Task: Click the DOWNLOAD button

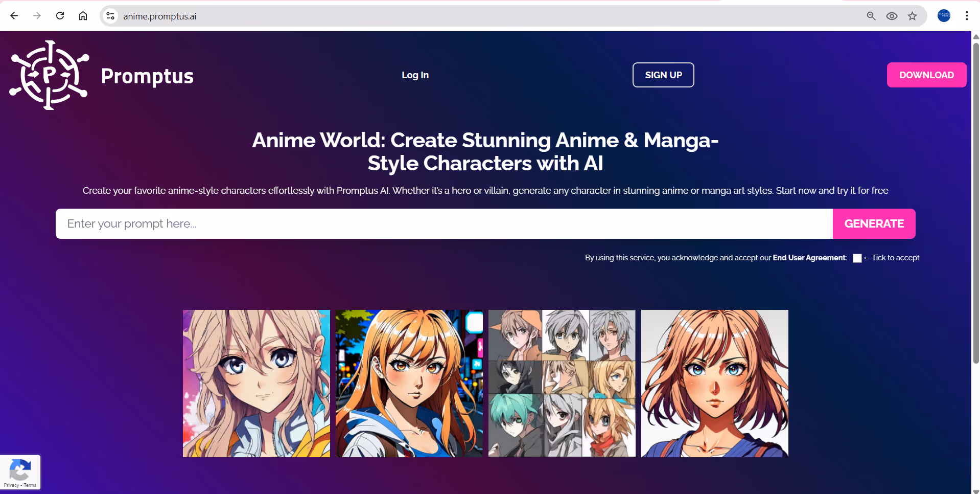Action: tap(926, 75)
